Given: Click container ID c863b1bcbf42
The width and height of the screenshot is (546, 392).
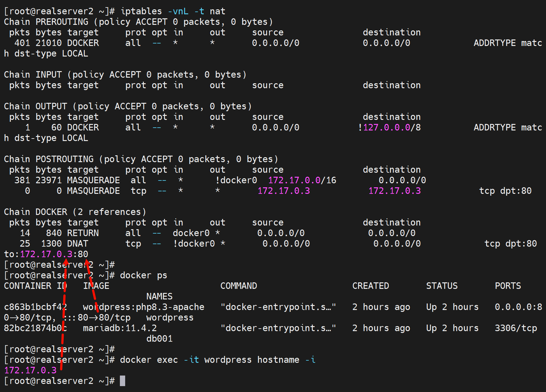Looking at the screenshot, I should click(x=35, y=307).
